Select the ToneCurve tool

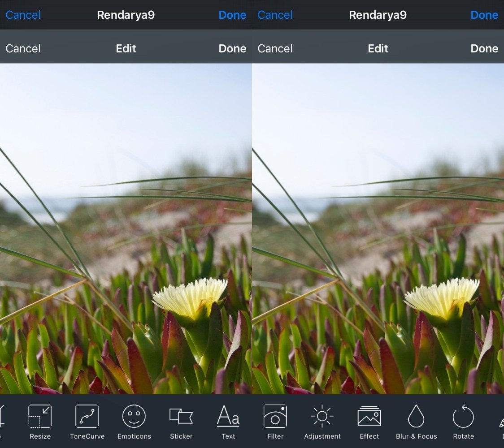(87, 422)
